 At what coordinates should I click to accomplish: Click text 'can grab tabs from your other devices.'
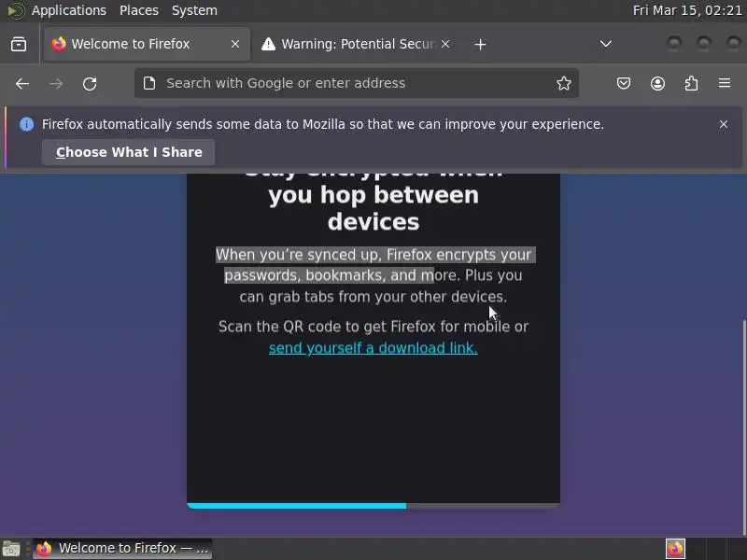[x=373, y=297]
